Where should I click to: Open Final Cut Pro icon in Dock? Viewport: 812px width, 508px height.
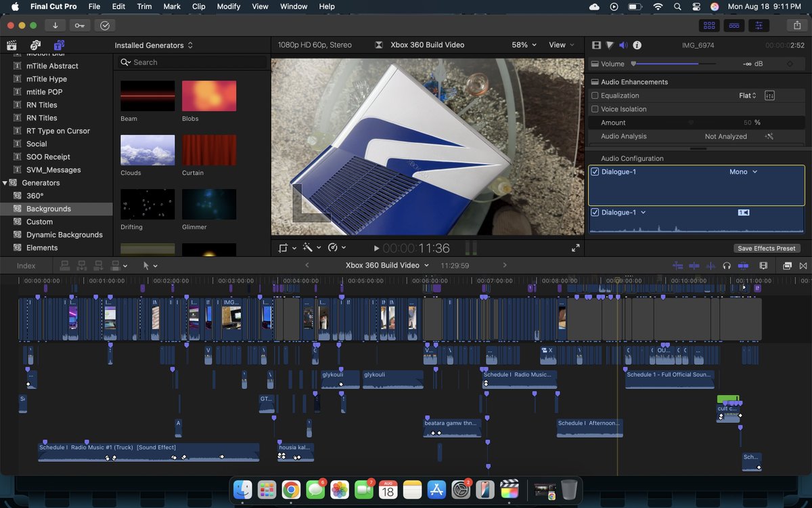coord(509,489)
